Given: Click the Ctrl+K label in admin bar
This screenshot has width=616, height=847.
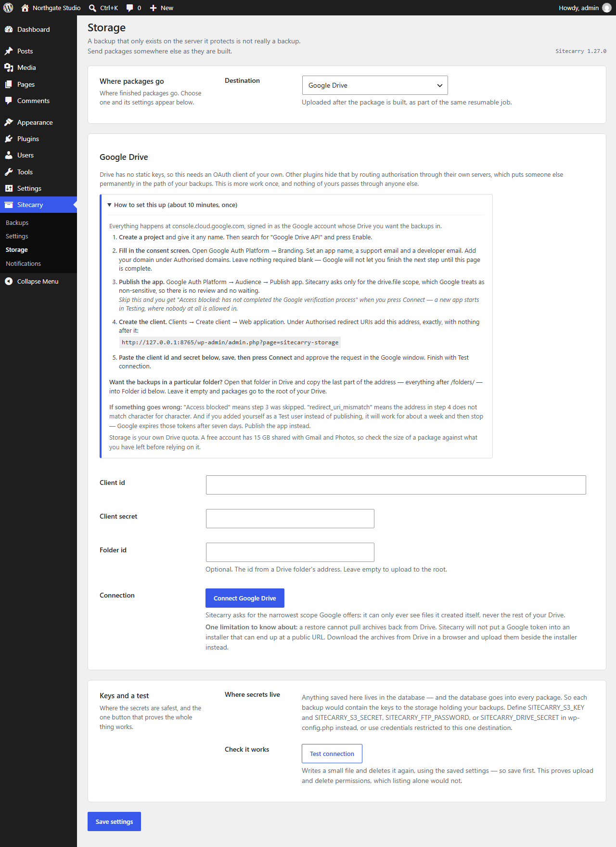Looking at the screenshot, I should point(109,8).
